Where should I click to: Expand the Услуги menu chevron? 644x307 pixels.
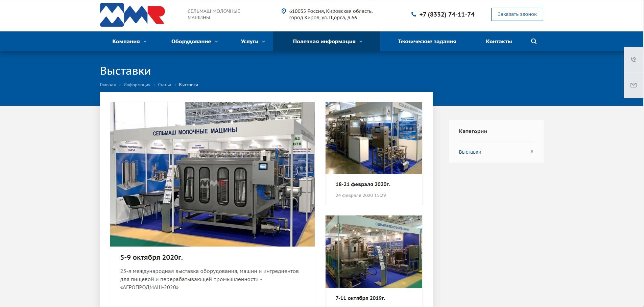point(264,42)
